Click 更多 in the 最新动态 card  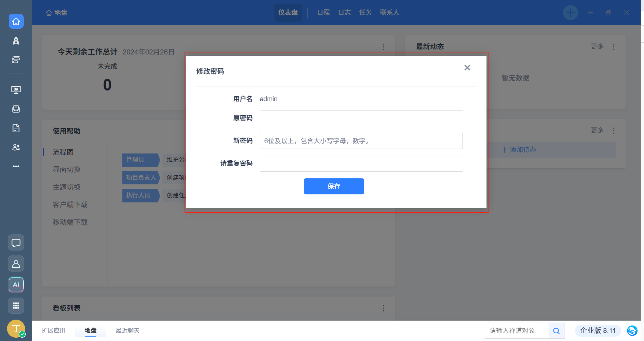(x=597, y=46)
